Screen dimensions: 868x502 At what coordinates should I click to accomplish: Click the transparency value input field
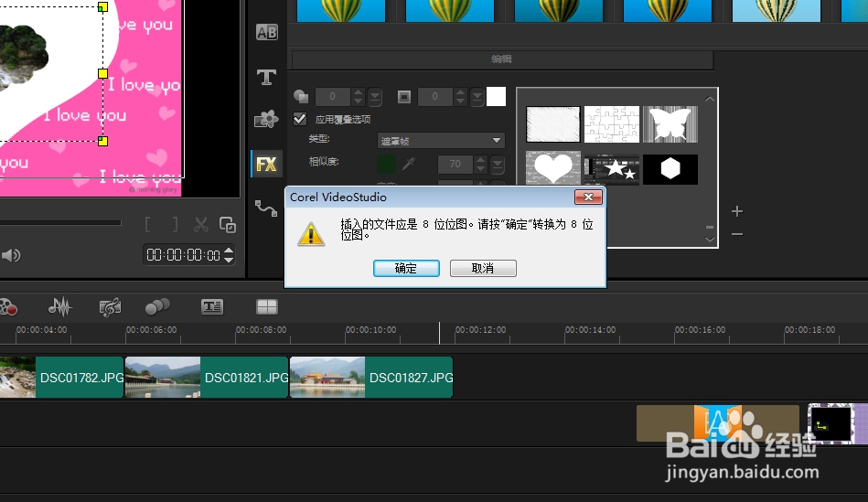(333, 97)
